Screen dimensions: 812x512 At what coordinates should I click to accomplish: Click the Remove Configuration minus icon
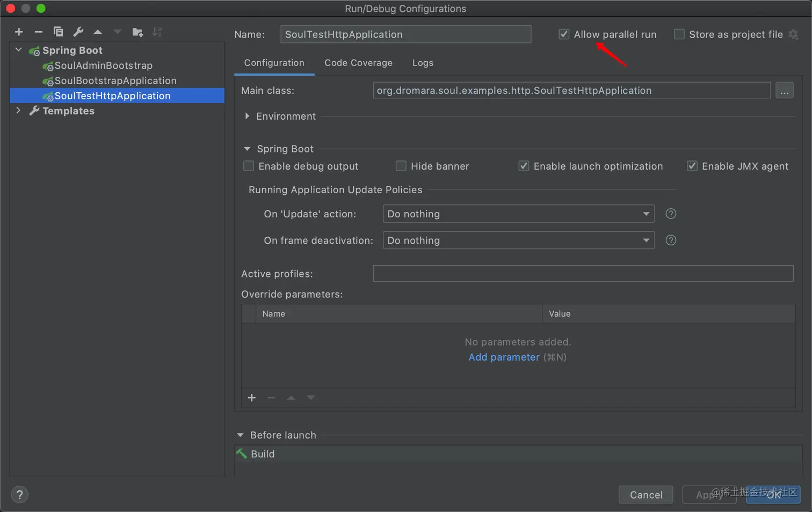pyautogui.click(x=38, y=32)
